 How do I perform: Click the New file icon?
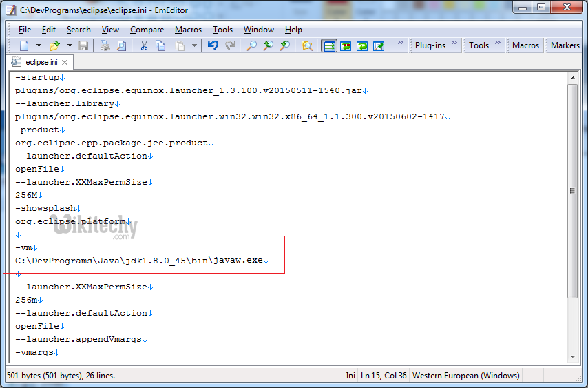[24, 45]
